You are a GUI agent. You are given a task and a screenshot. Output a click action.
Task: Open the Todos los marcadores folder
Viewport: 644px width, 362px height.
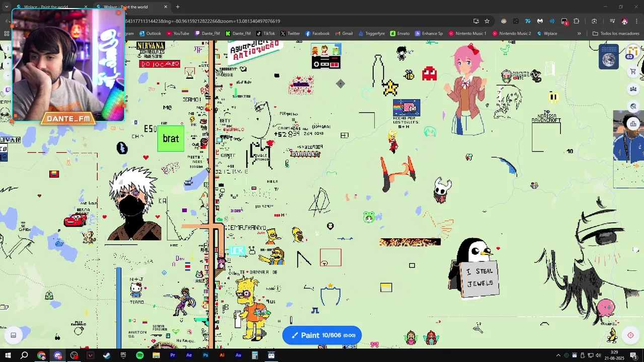click(616, 34)
